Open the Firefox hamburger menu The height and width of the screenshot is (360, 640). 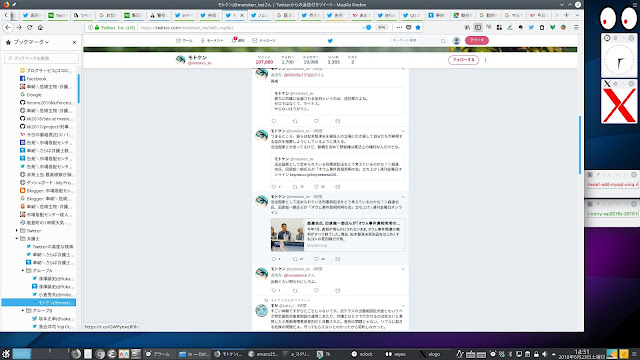[x=576, y=27]
